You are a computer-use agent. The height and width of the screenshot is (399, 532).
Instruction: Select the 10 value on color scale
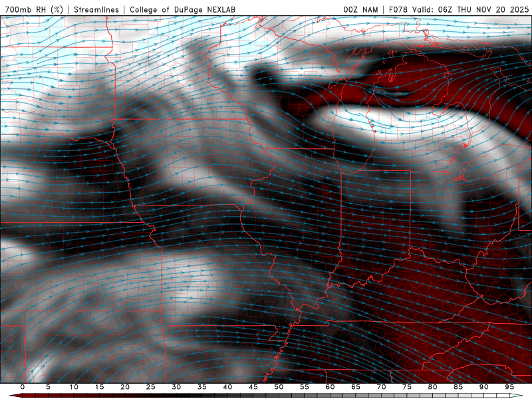tap(74, 387)
